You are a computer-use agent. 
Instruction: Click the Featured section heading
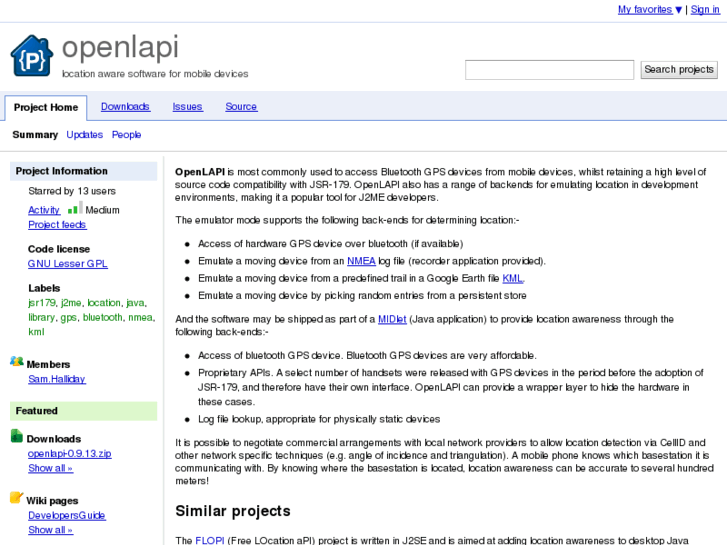click(x=83, y=411)
